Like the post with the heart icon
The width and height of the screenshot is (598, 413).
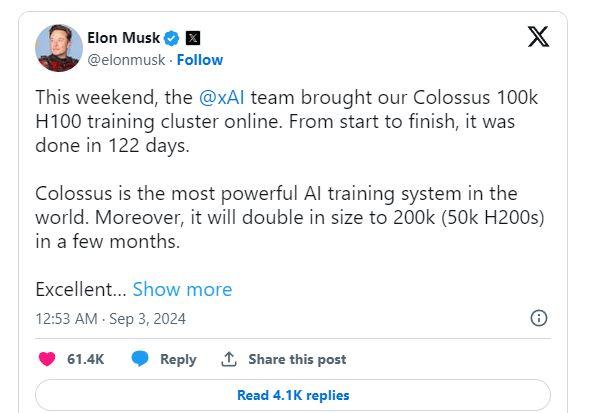coord(47,359)
